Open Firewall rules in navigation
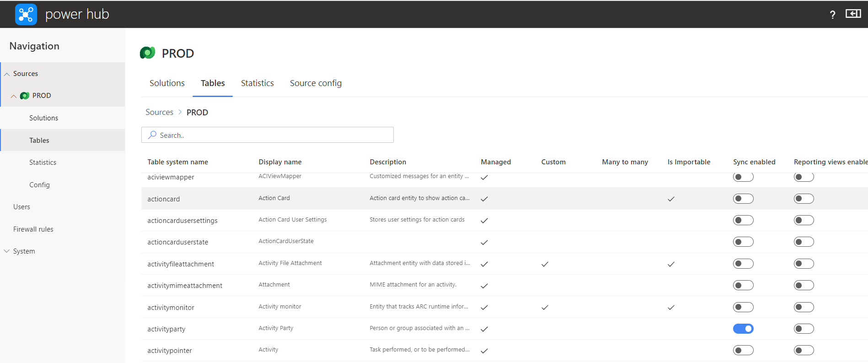This screenshot has height=363, width=868. 33,229
